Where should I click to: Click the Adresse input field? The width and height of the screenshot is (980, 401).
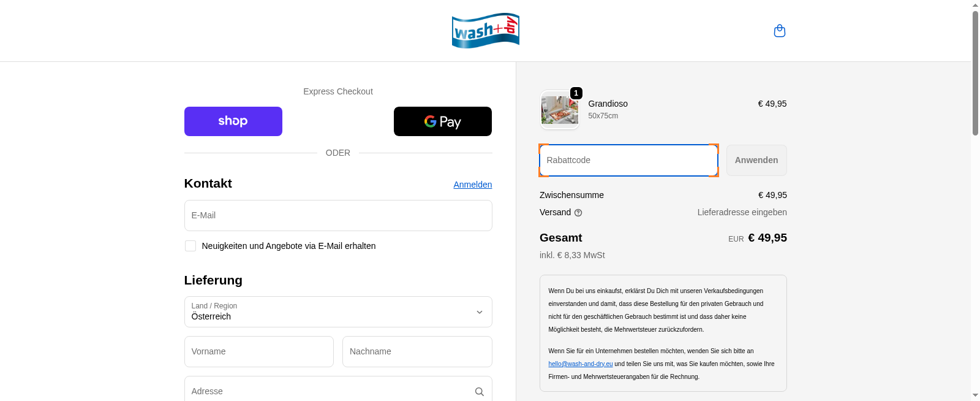tap(328, 391)
